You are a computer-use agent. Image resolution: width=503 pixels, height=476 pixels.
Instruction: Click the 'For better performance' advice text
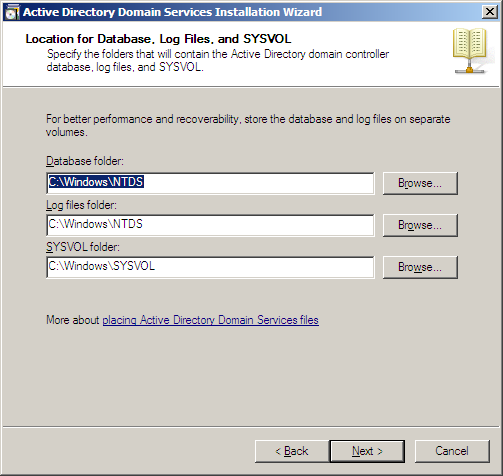click(x=248, y=125)
